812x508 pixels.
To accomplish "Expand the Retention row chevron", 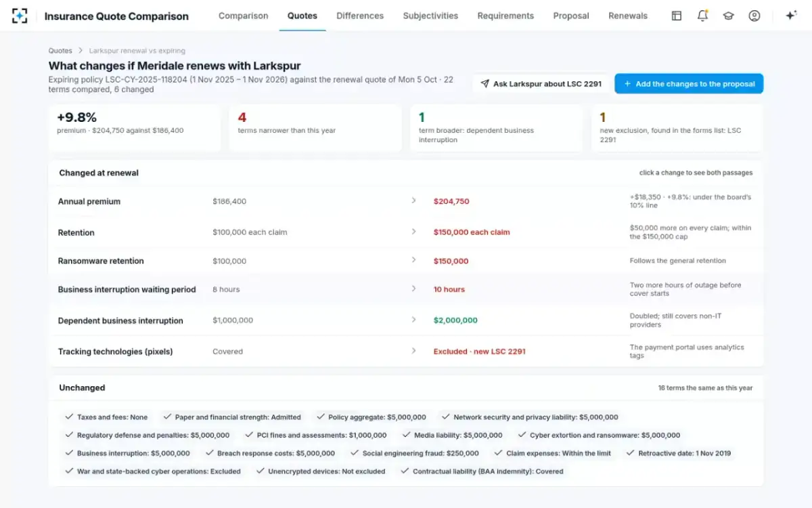I will click(413, 232).
